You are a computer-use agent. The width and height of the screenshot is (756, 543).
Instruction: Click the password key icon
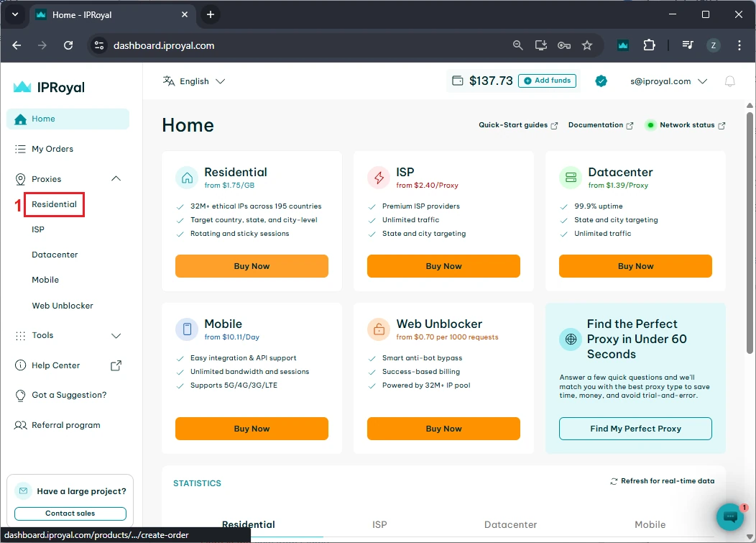(x=564, y=45)
